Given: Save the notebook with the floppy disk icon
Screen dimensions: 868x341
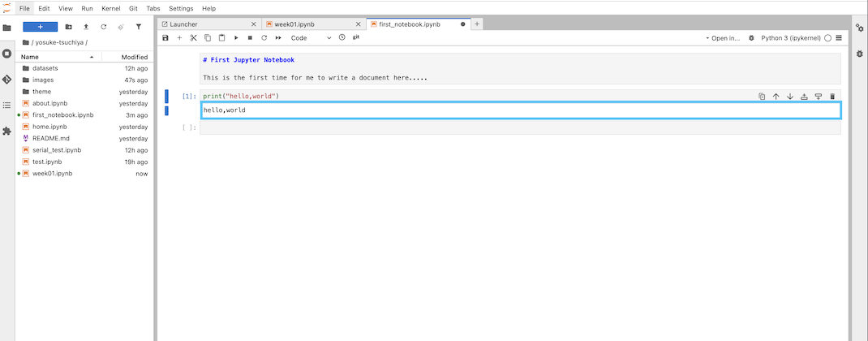Looking at the screenshot, I should click(165, 38).
